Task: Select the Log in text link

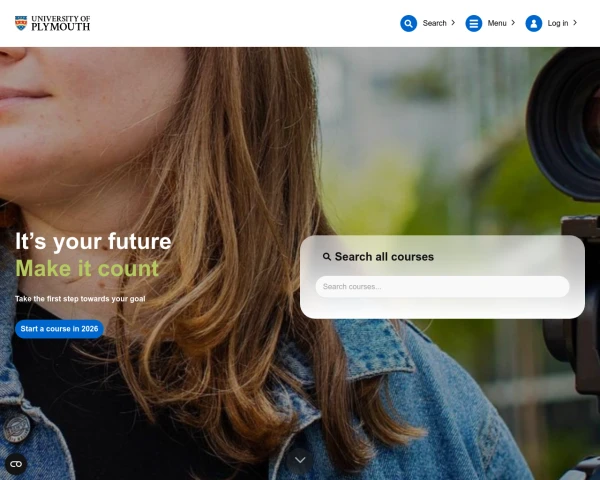Action: click(558, 23)
